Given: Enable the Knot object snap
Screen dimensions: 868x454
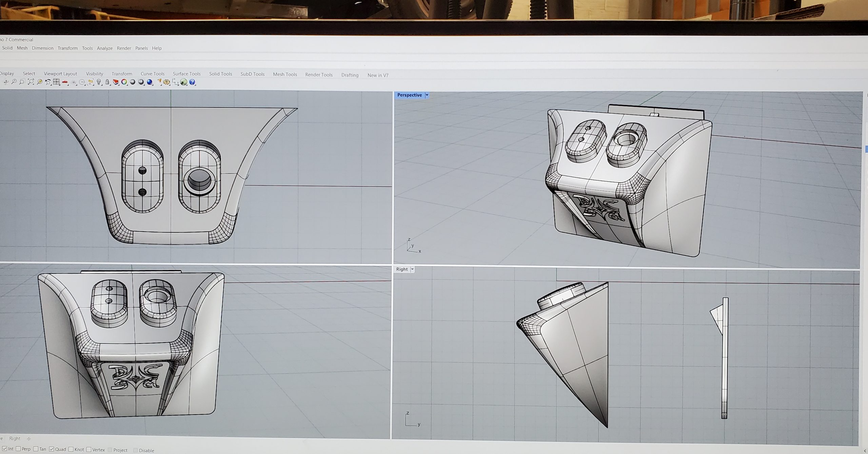Looking at the screenshot, I should point(71,449).
